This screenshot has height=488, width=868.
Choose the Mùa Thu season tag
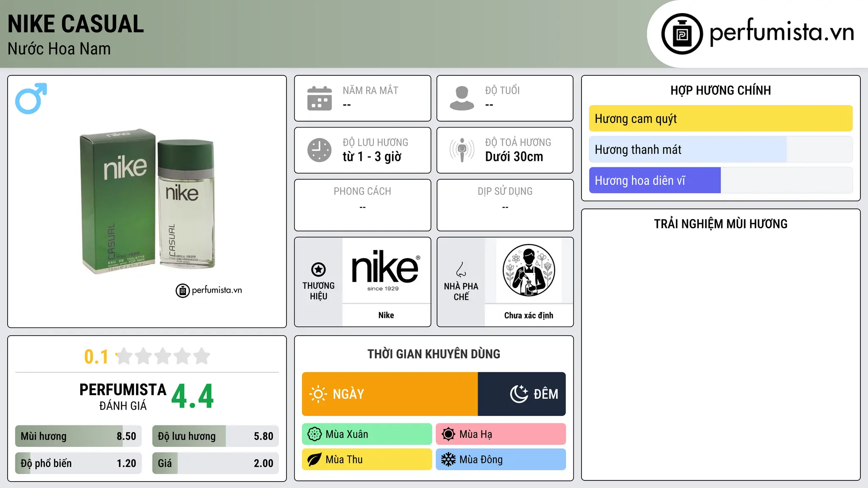click(367, 460)
